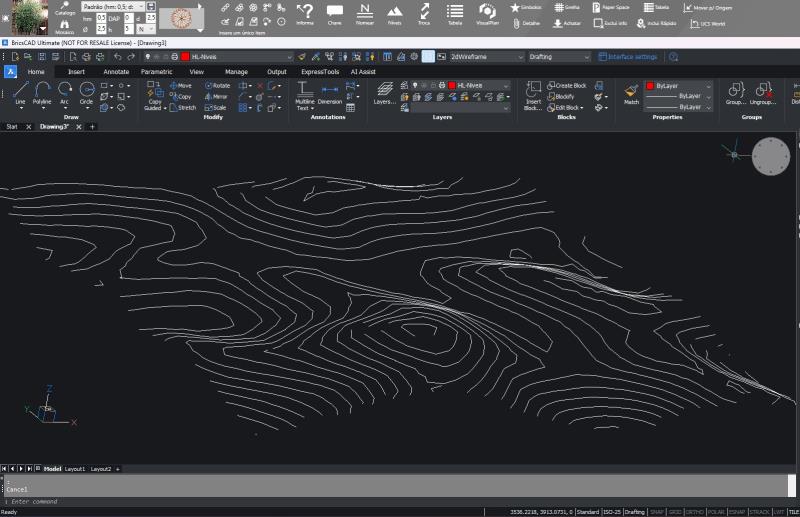Switch to the Annotate ribbon tab

point(116,72)
